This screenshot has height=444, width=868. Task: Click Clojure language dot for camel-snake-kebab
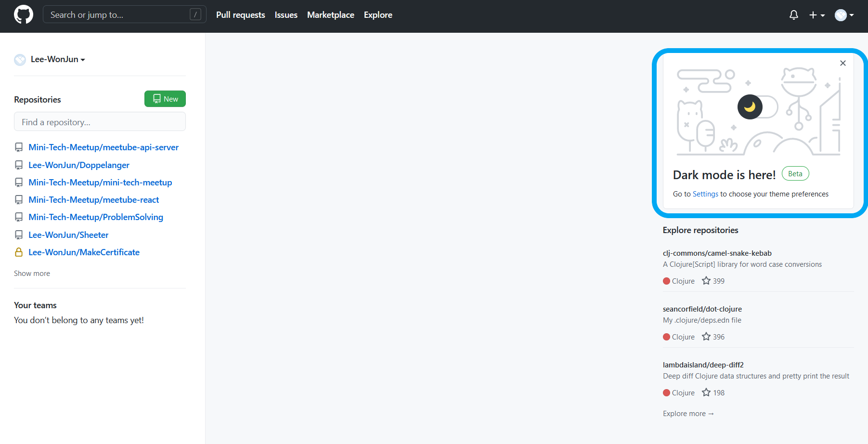[x=667, y=281]
